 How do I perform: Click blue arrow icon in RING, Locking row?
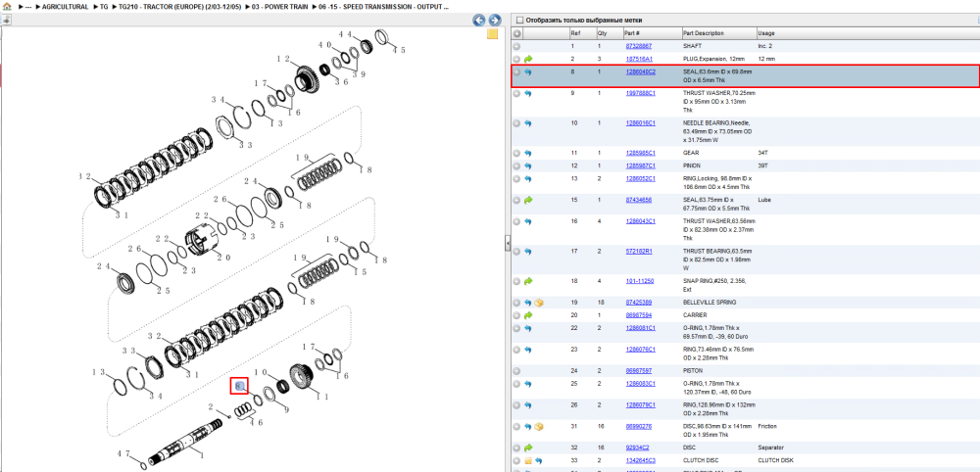pyautogui.click(x=527, y=179)
